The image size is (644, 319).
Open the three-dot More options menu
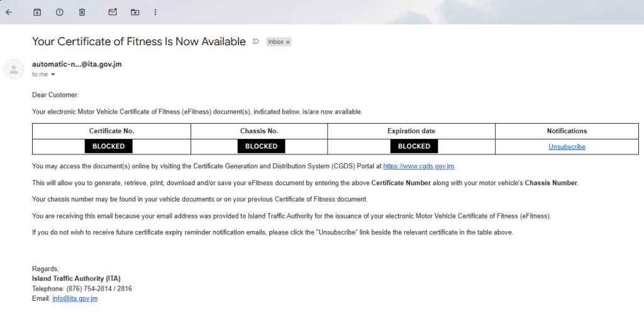[x=155, y=12]
